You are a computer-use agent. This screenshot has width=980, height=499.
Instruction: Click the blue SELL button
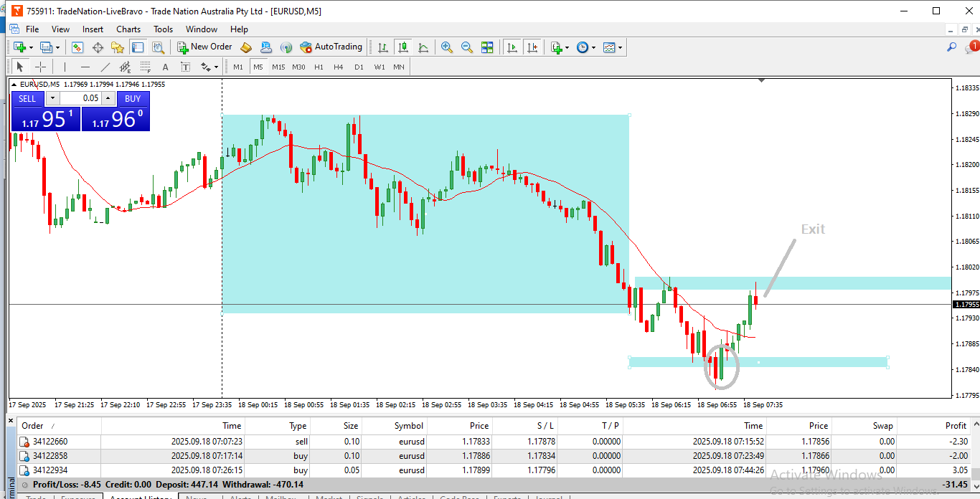27,99
